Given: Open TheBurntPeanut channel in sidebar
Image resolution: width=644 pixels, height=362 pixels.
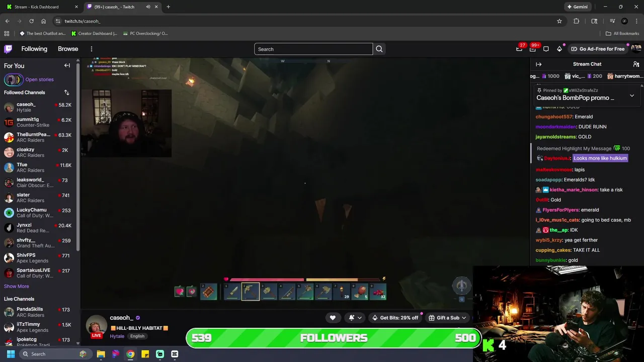Looking at the screenshot, I should 39,137.
